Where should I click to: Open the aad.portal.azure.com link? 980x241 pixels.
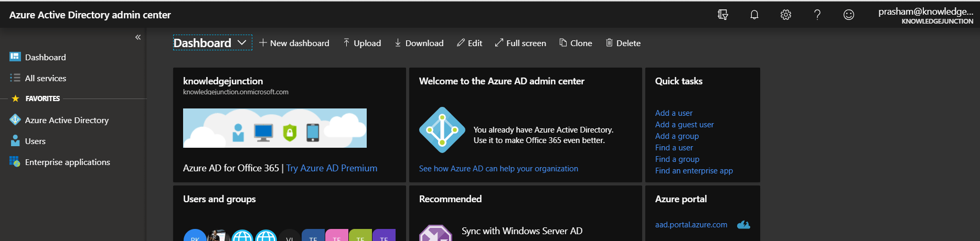tap(691, 225)
